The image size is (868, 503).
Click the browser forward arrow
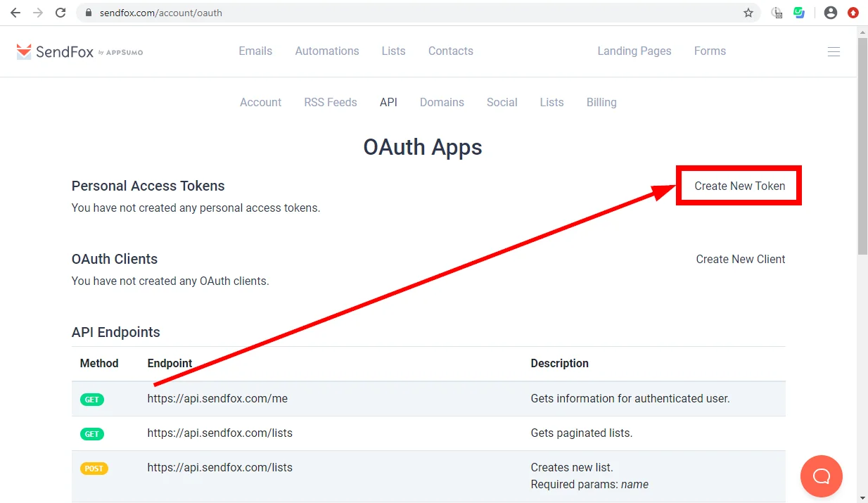(38, 13)
